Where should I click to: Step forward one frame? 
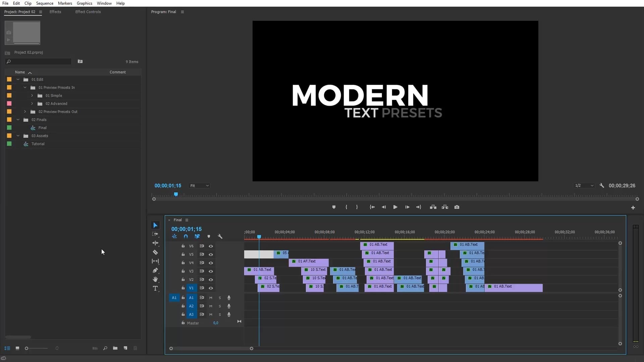(x=407, y=207)
